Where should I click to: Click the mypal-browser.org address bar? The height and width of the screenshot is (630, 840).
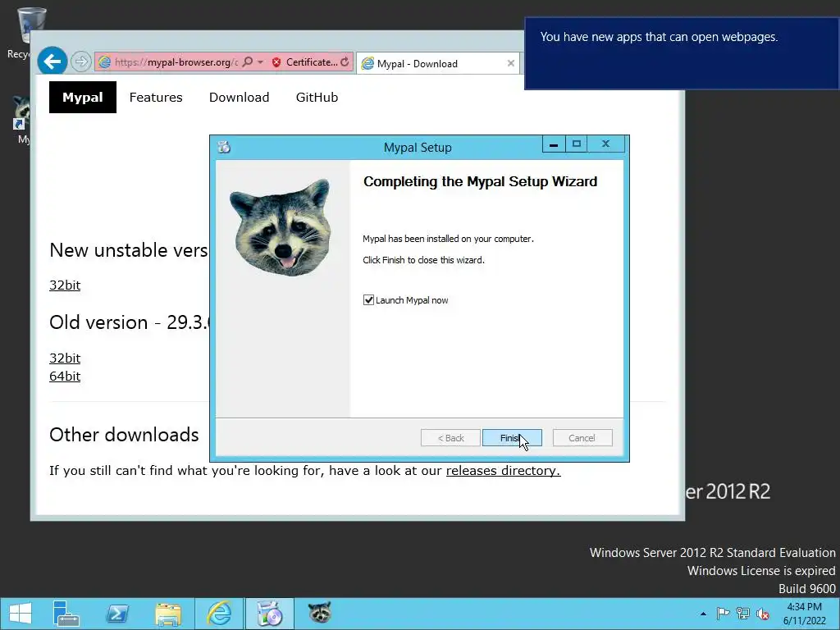175,62
